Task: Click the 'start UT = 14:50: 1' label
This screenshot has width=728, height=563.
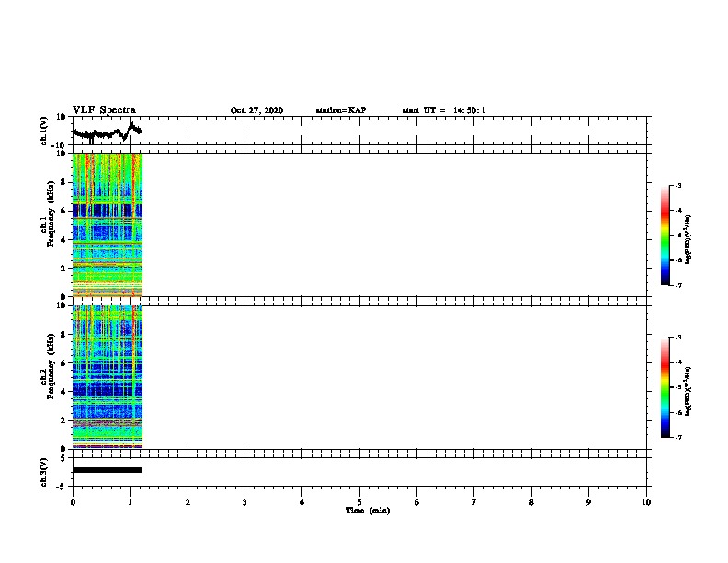Action: [444, 110]
